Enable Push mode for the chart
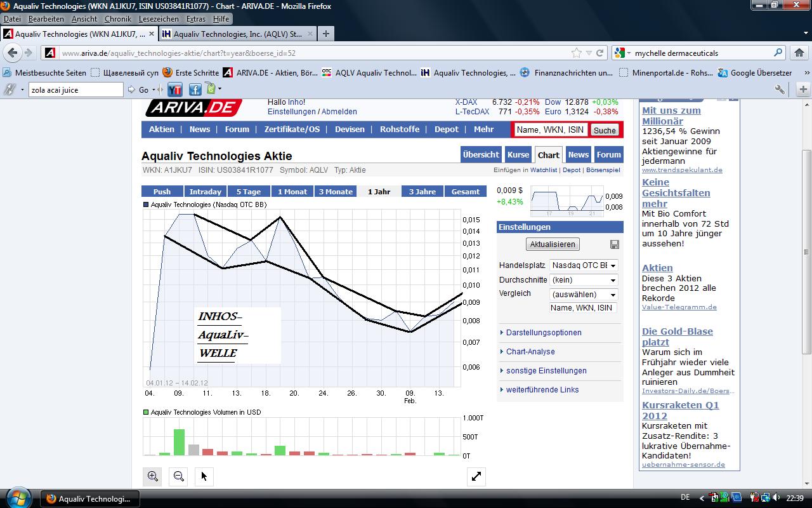The width and height of the screenshot is (812, 508). point(162,191)
